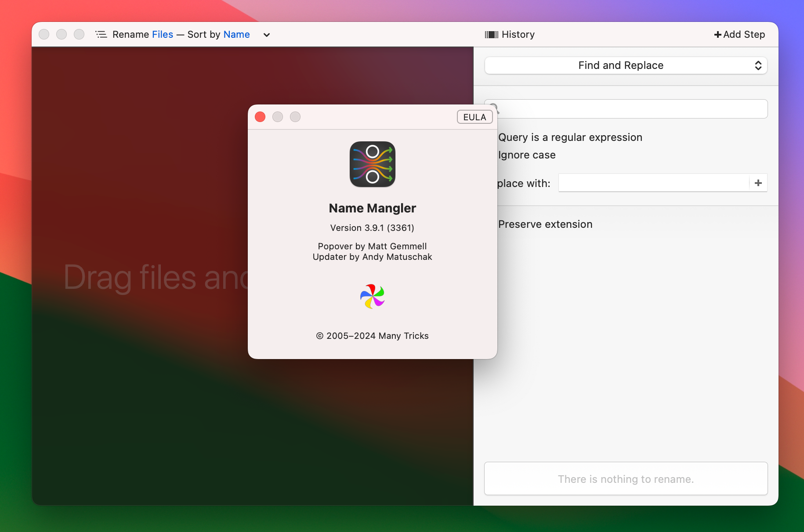Image resolution: width=804 pixels, height=532 pixels.
Task: Click 'Popover by Matt Gemmell' credit
Action: coord(372,246)
